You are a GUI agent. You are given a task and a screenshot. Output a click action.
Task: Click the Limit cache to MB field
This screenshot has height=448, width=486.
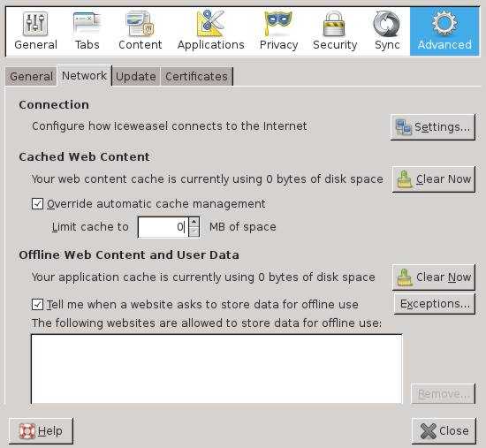click(x=163, y=227)
